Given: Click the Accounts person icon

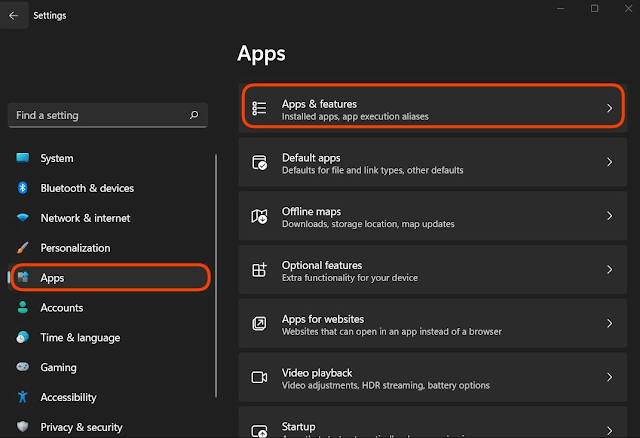Looking at the screenshot, I should 22,308.
